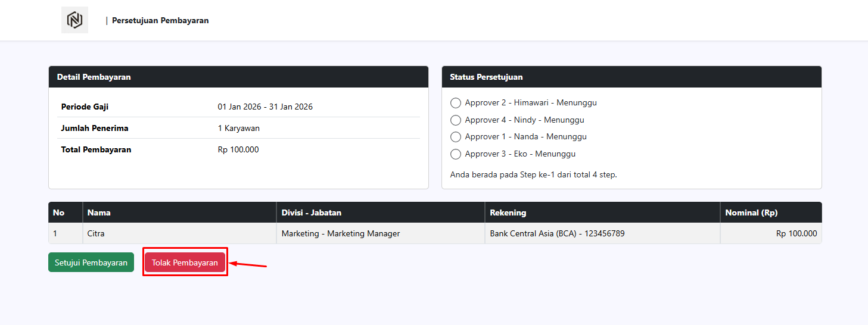The width and height of the screenshot is (868, 325).
Task: Click the No column header
Action: click(58, 212)
